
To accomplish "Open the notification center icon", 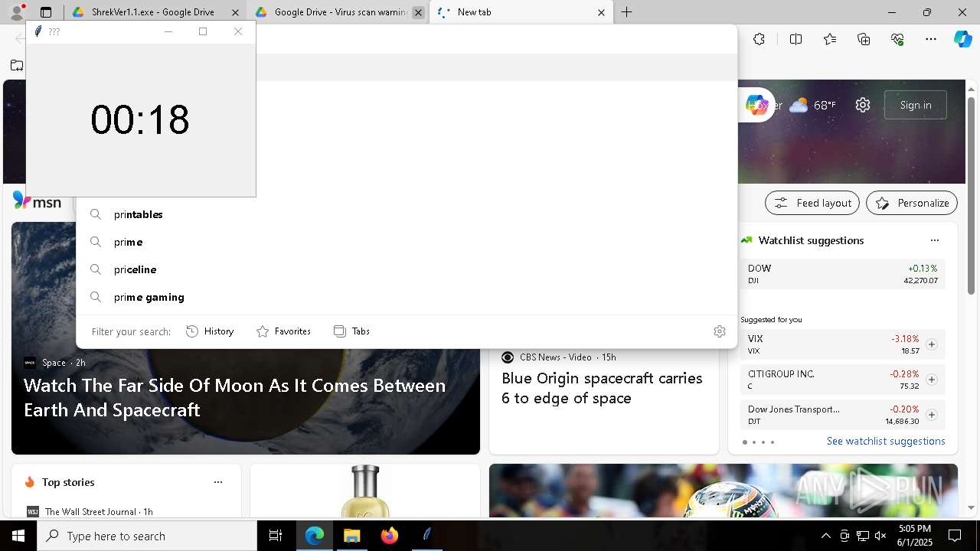I will coord(955,536).
